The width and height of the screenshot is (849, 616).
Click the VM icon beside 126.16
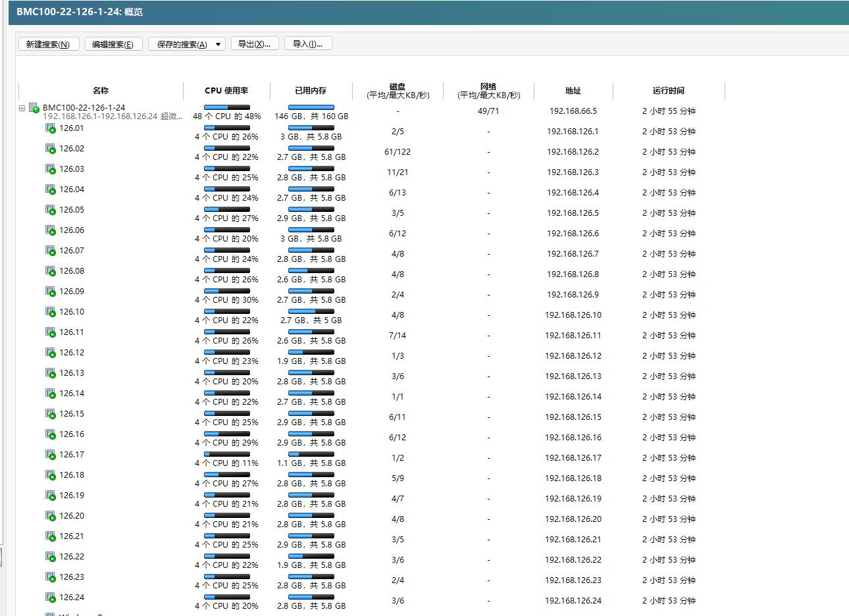point(51,434)
